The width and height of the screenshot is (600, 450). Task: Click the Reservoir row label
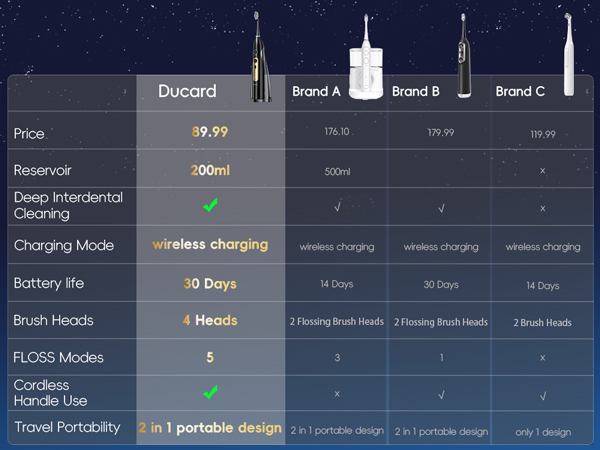click(x=42, y=170)
